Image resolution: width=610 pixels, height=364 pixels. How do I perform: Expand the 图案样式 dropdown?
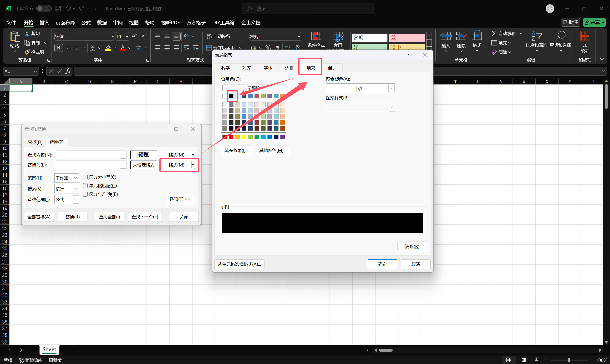391,107
